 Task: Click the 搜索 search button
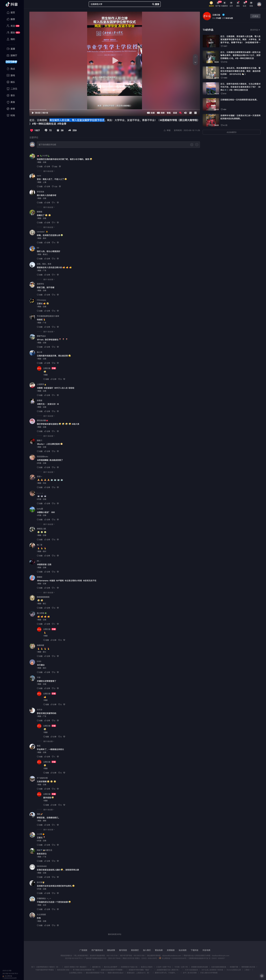point(156,4)
